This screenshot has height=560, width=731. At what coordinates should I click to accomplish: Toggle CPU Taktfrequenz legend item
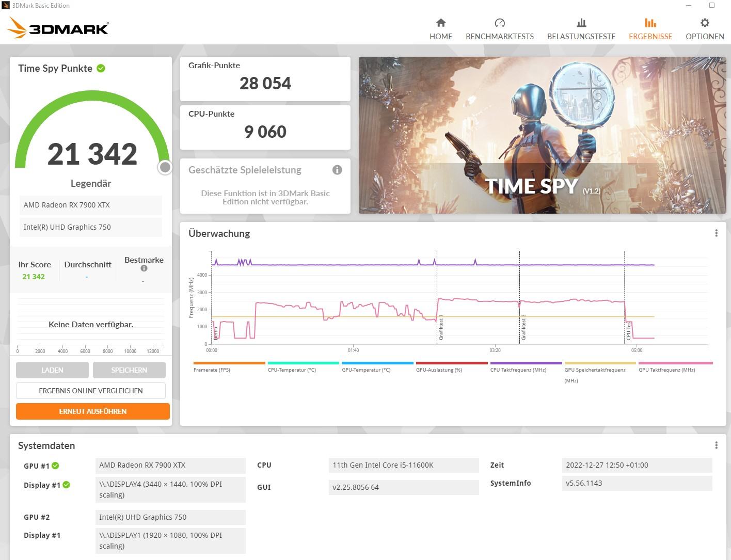point(526,367)
